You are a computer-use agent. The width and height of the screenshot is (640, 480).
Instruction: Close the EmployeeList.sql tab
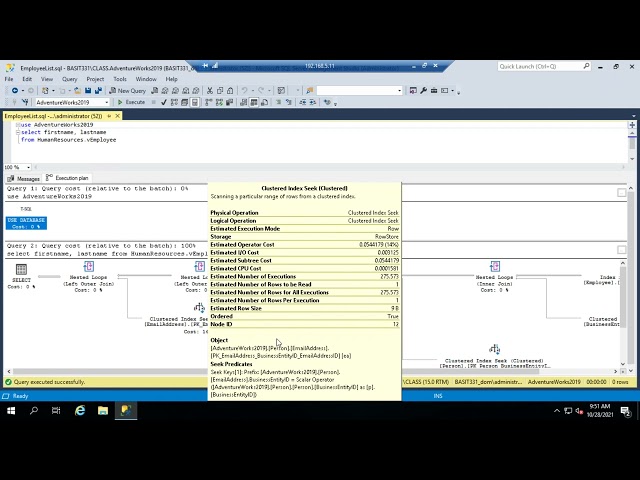pos(118,116)
